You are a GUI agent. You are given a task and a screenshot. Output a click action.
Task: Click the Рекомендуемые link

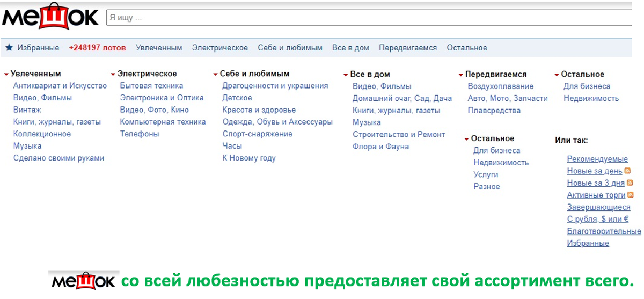pyautogui.click(x=597, y=159)
